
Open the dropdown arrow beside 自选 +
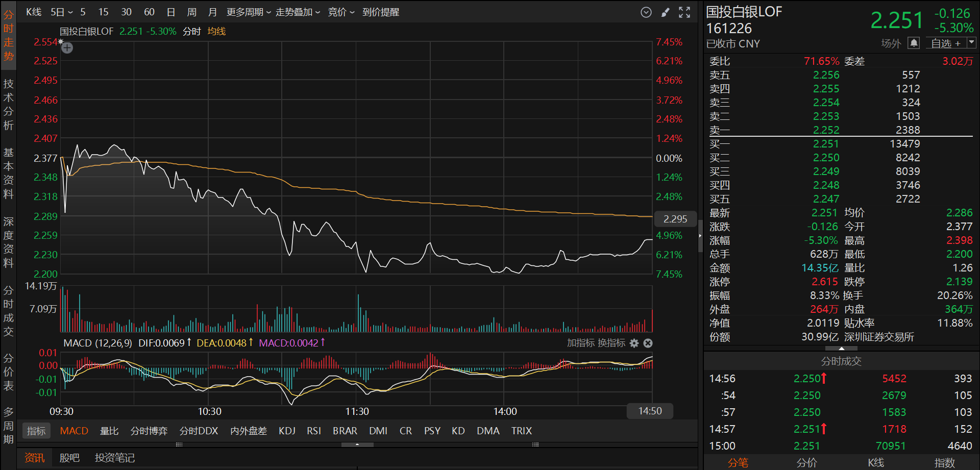(971, 43)
